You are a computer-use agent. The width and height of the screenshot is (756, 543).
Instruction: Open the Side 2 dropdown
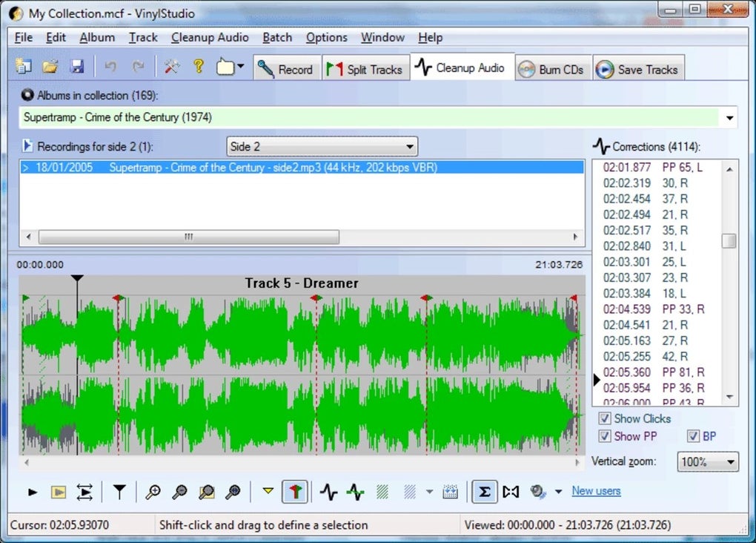coord(411,146)
